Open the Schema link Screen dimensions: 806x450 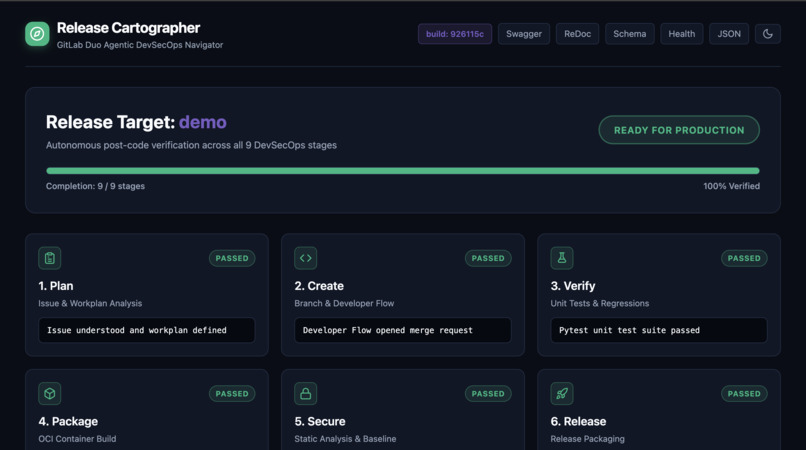[x=630, y=34]
